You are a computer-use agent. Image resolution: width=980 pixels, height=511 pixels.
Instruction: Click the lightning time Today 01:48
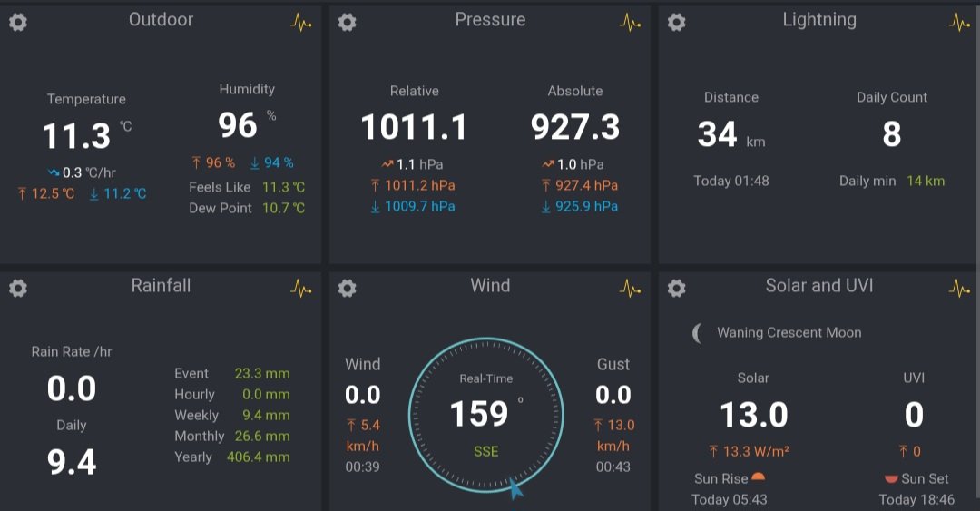[731, 181]
